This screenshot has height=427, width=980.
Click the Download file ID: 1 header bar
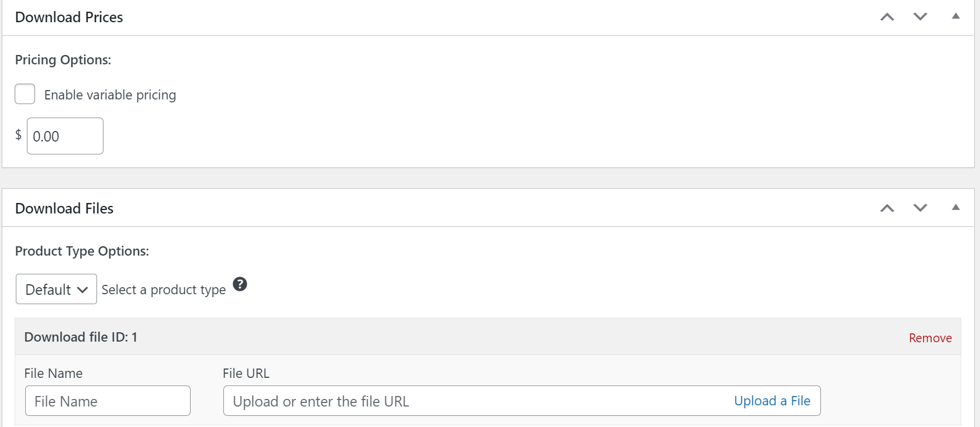[80, 337]
